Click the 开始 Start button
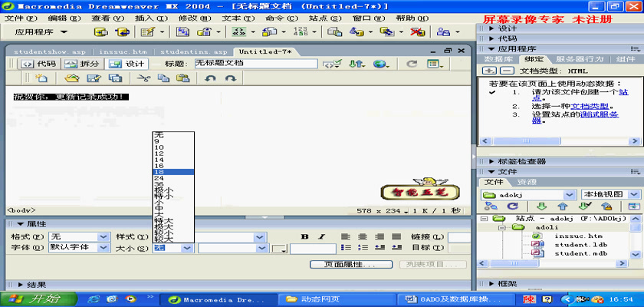 click(38, 299)
